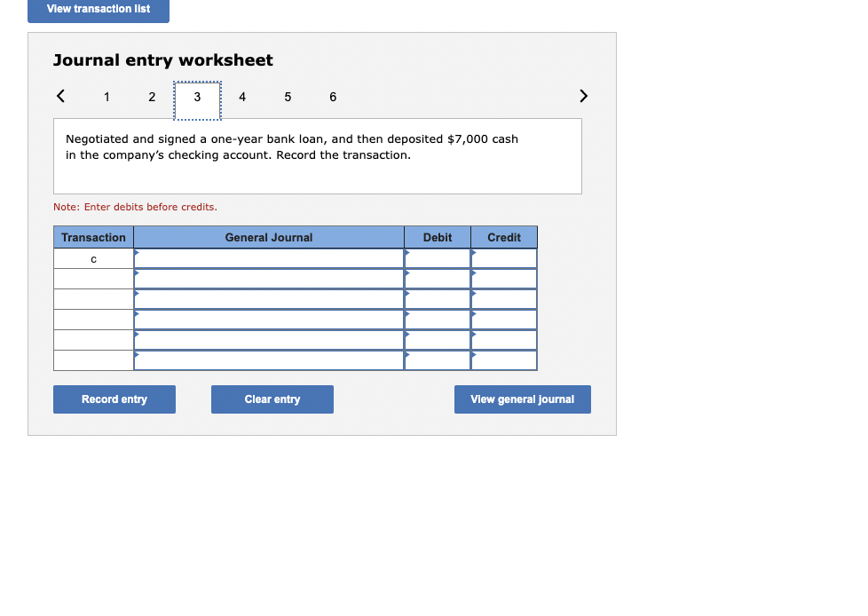Viewport: 868px width, 616px height.
Task: Click the Journal entry worksheet heading
Action: [x=163, y=60]
